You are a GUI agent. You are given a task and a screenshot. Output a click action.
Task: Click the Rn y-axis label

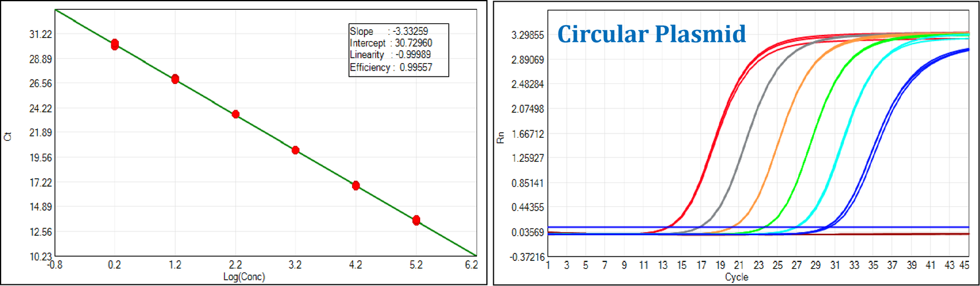click(x=500, y=137)
